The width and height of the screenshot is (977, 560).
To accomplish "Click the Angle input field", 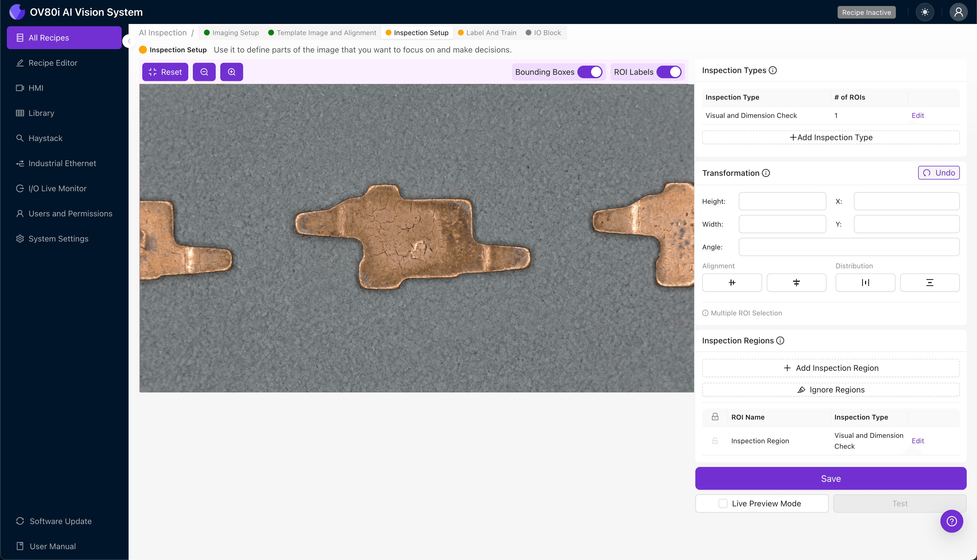I will [849, 247].
